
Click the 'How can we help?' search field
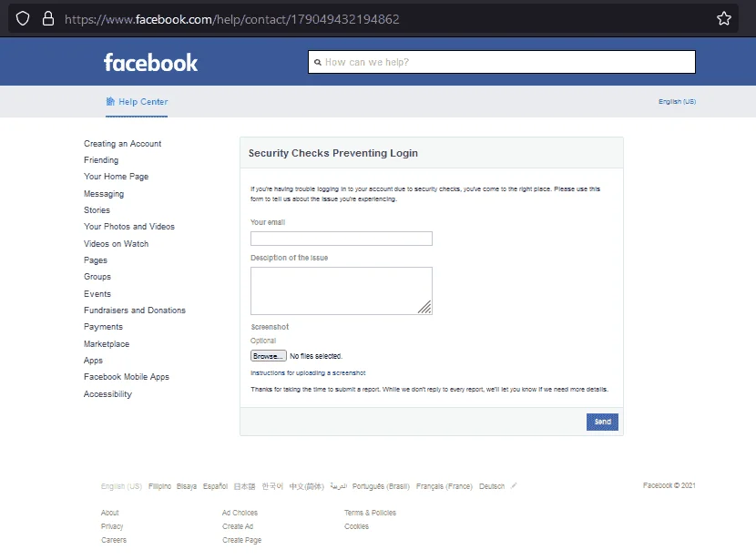pos(502,62)
